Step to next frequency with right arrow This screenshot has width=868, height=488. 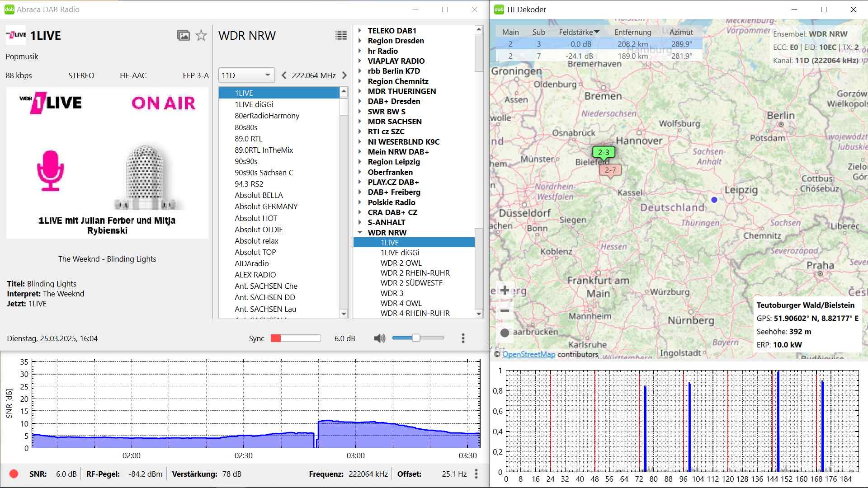tap(344, 75)
